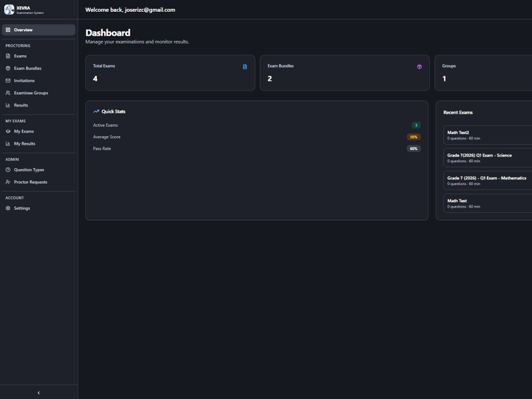Select Results under Proctoring
Image resolution: width=532 pixels, height=399 pixels.
[x=38, y=105]
